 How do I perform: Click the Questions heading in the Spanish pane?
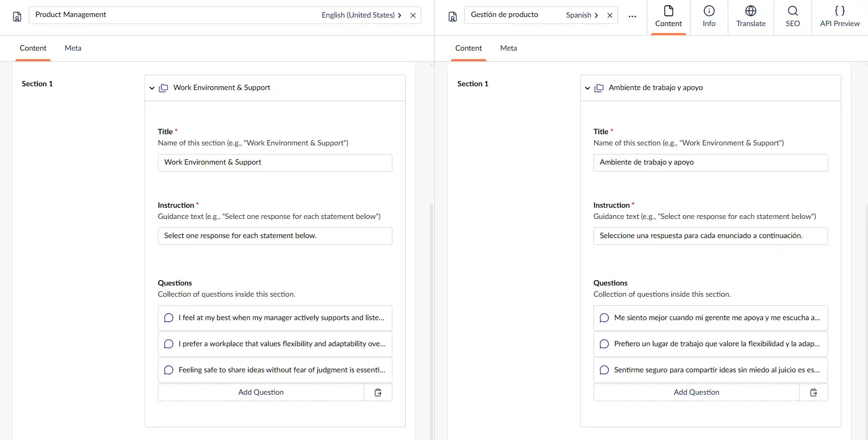[x=610, y=283]
